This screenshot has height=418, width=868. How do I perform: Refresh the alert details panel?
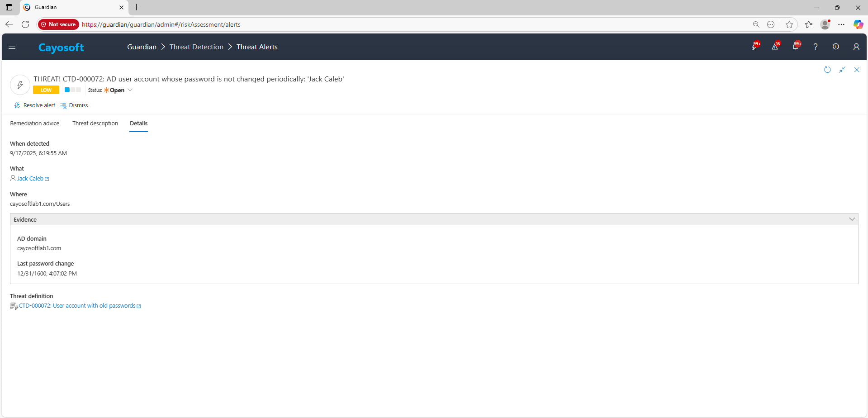click(827, 70)
